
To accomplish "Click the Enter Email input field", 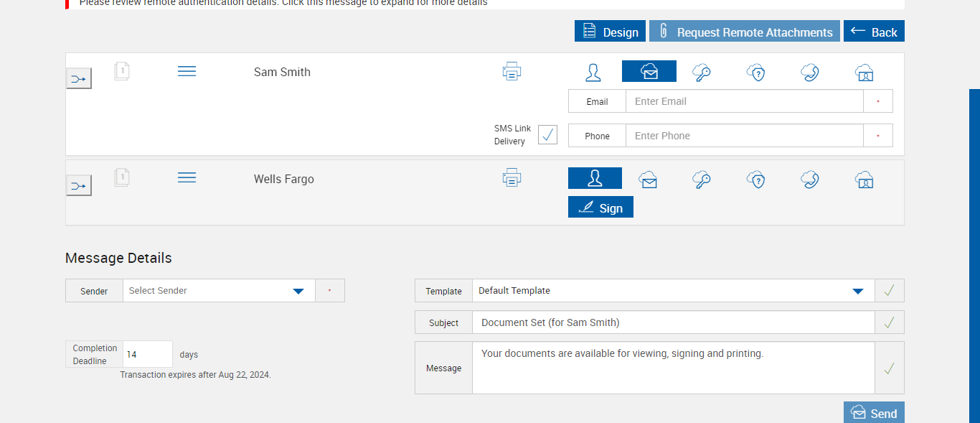I will click(x=744, y=101).
